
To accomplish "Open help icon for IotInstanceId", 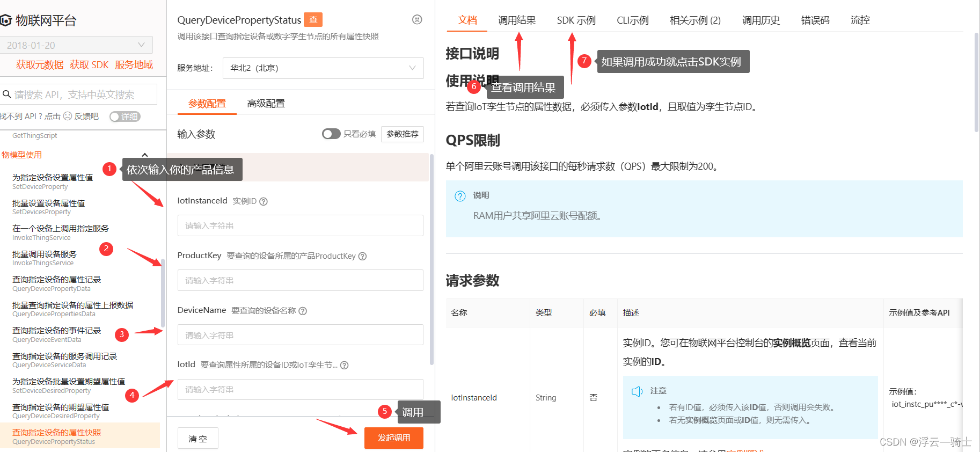I will (x=264, y=201).
